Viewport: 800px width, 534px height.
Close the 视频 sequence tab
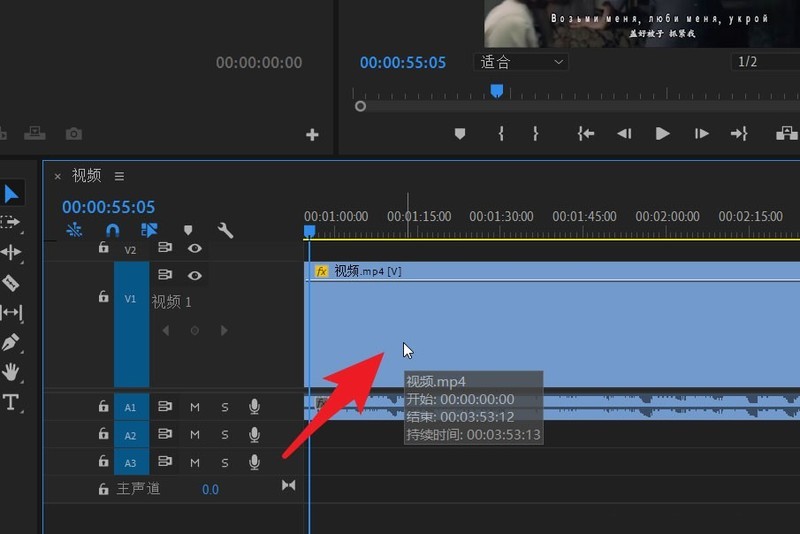(57, 176)
